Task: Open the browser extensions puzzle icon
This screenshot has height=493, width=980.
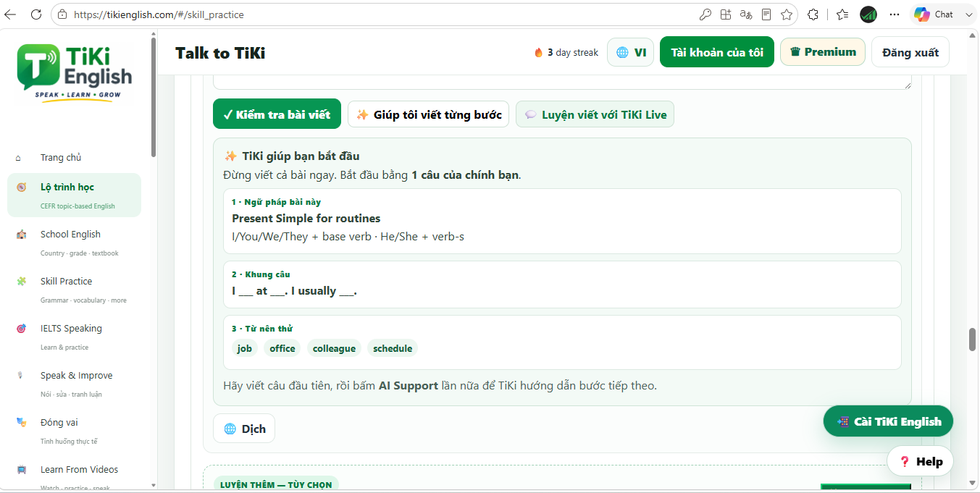Action: click(x=813, y=14)
